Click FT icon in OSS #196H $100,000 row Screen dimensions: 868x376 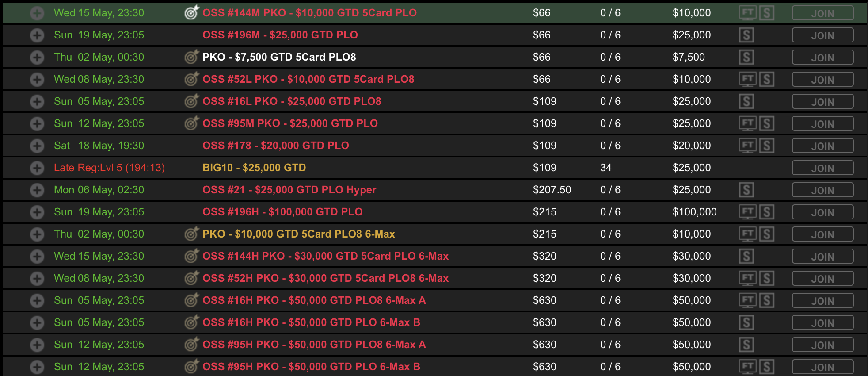click(x=747, y=212)
